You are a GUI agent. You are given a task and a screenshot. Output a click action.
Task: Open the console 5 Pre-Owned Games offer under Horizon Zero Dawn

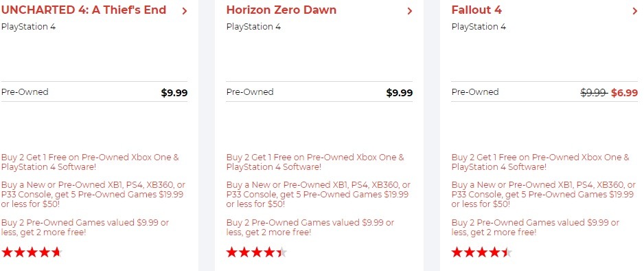click(x=319, y=194)
